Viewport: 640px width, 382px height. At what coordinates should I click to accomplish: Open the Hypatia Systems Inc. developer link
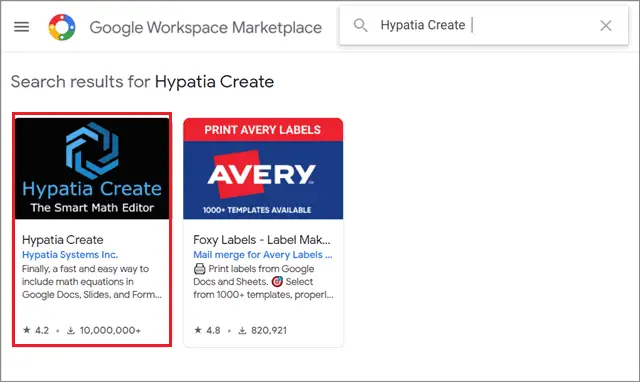click(x=70, y=255)
